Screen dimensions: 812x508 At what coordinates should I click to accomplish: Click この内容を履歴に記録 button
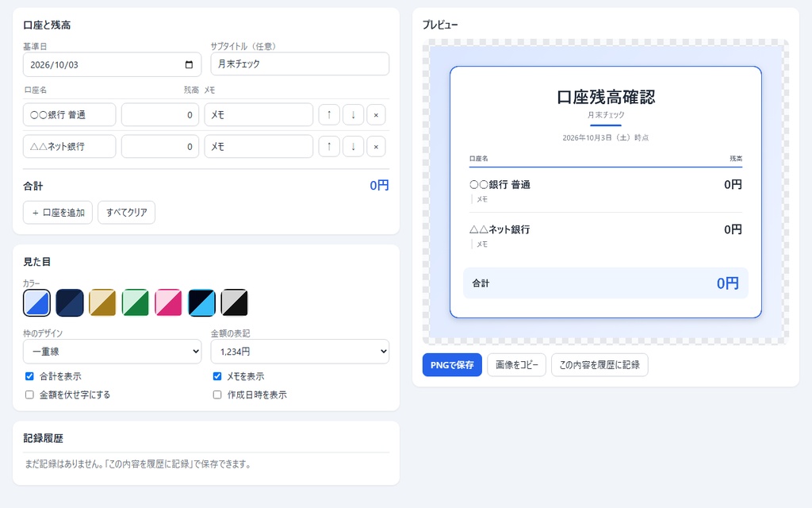599,365
